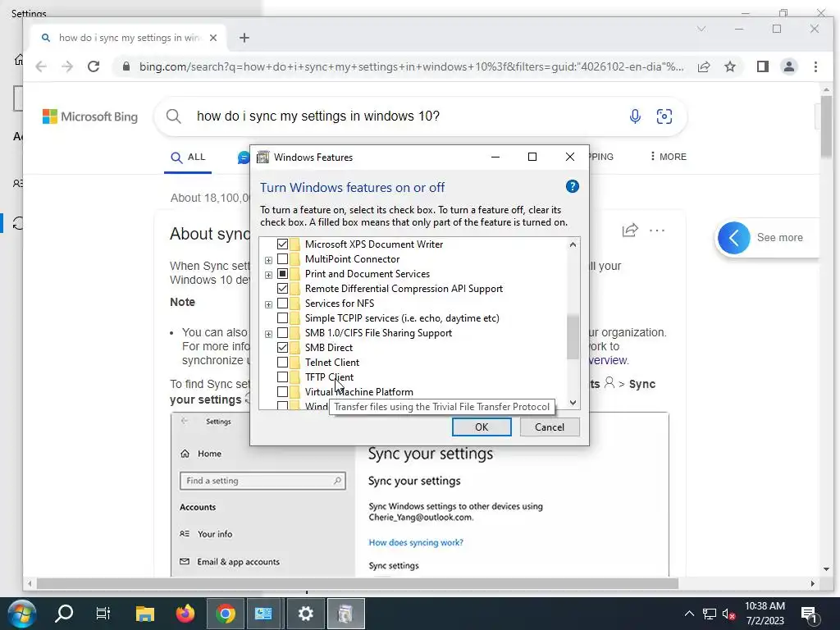Toggle Print and Document Services checkbox
Screen dimensions: 840x630
(282, 274)
